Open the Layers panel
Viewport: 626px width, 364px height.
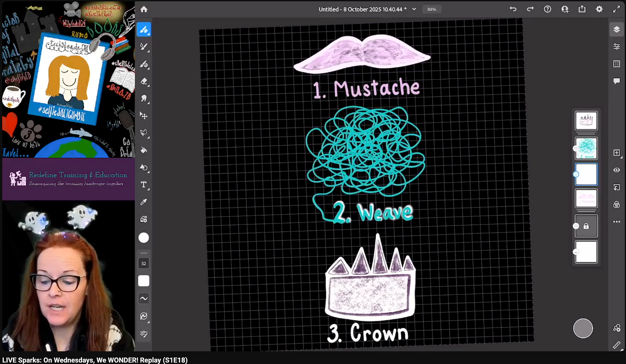click(x=617, y=29)
